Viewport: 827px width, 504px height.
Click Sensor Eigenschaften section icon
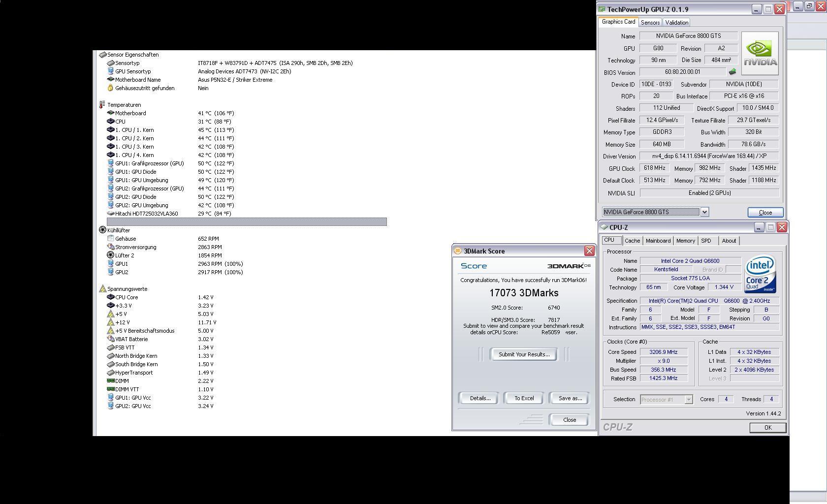102,55
